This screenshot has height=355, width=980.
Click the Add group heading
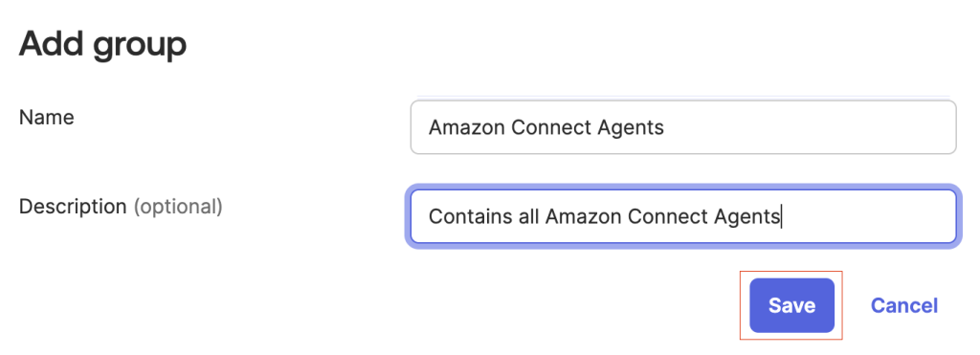pos(102,45)
